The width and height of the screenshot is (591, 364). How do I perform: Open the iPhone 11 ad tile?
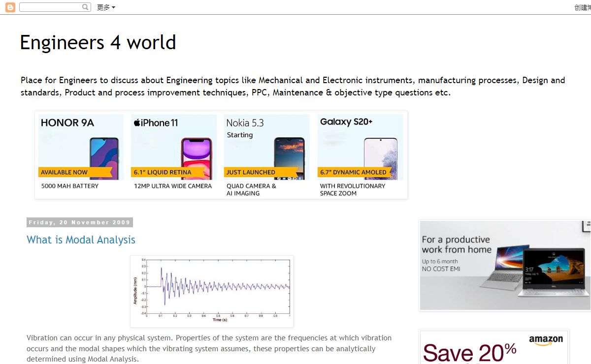coord(173,155)
